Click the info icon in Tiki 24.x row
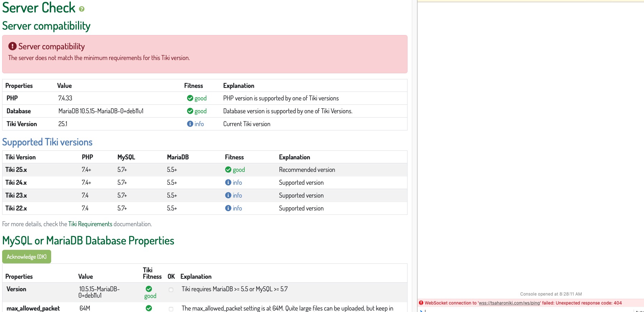Viewport: 644px width, 312px height. tap(228, 182)
